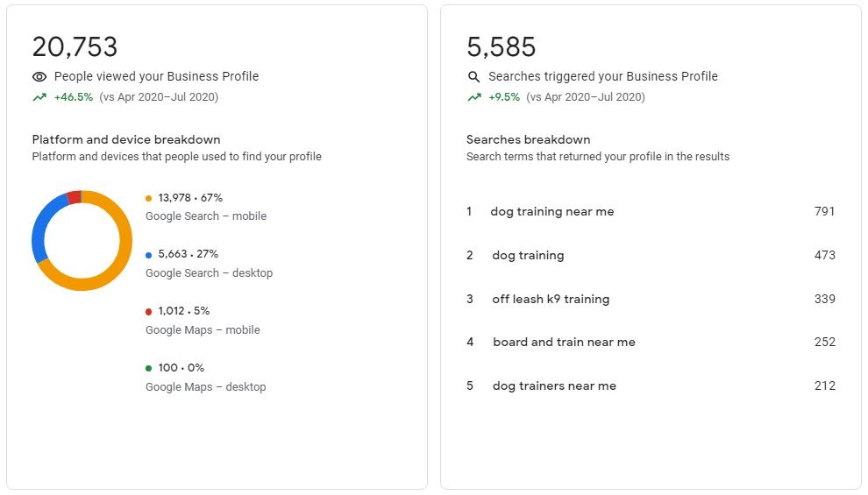Click the red Google Maps mobile dot
The width and height of the screenshot is (868, 495).
(149, 312)
